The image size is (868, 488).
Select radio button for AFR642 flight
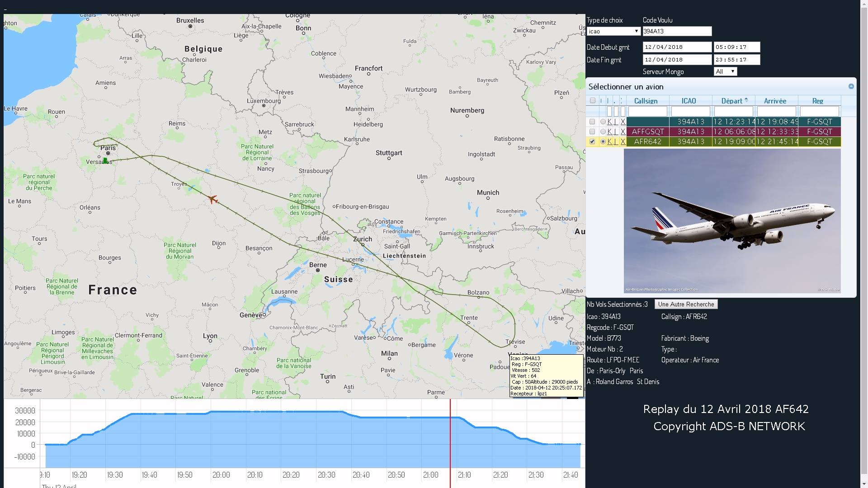[x=603, y=141]
